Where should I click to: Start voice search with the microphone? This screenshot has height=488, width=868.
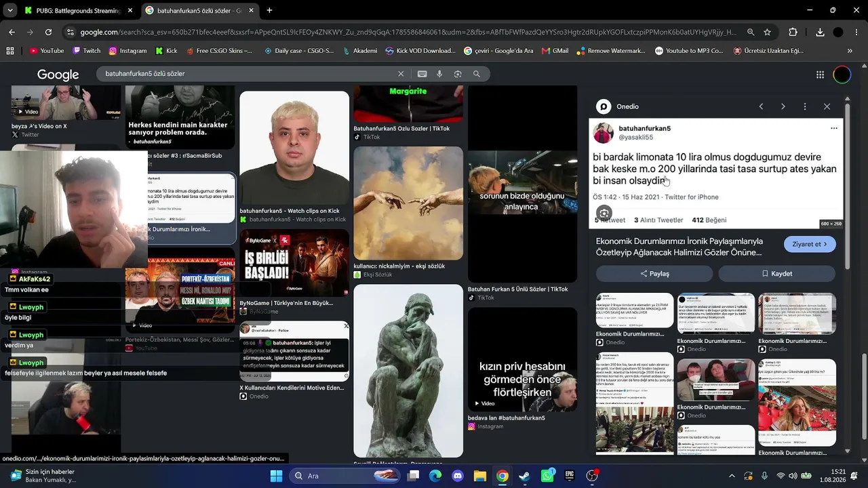[439, 74]
